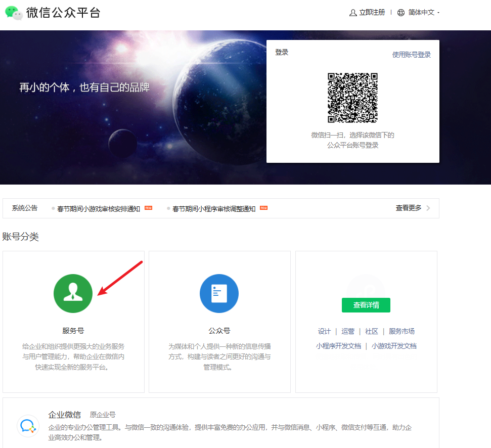Screen dimensions: 491x448
Task: Expand 查看更多 announcements arrow
Action: pos(428,208)
